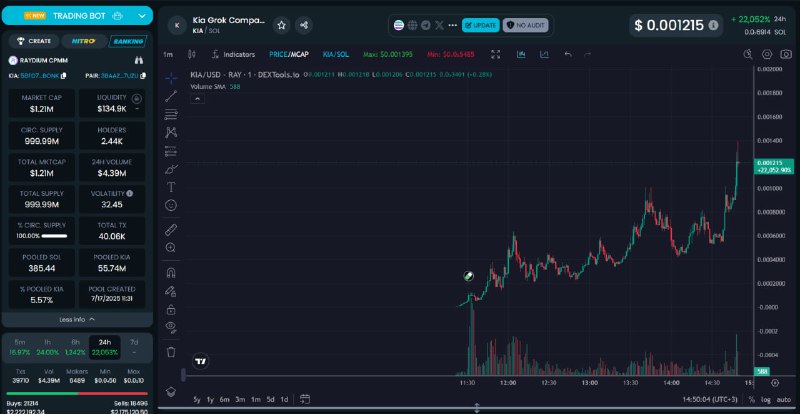
Task: Add token to favorites with star icon
Action: 282,25
